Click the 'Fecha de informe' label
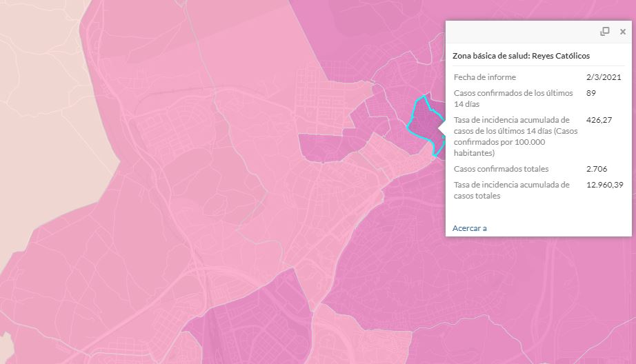 [x=485, y=77]
